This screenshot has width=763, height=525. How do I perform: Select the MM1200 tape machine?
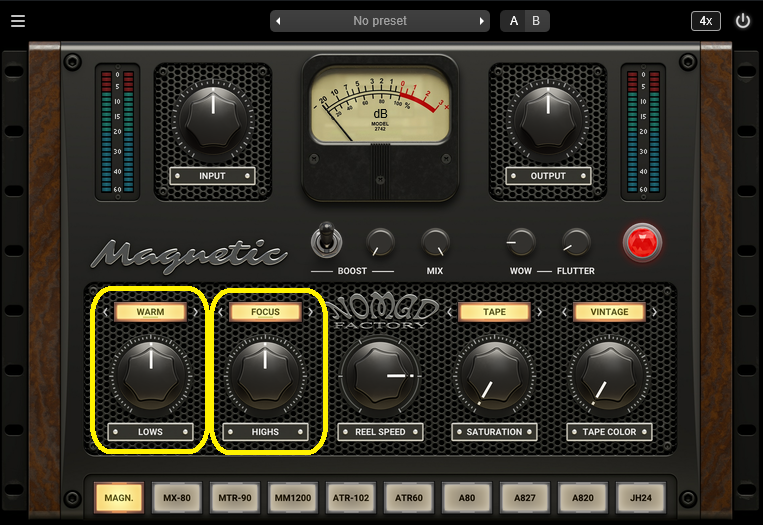coord(292,498)
